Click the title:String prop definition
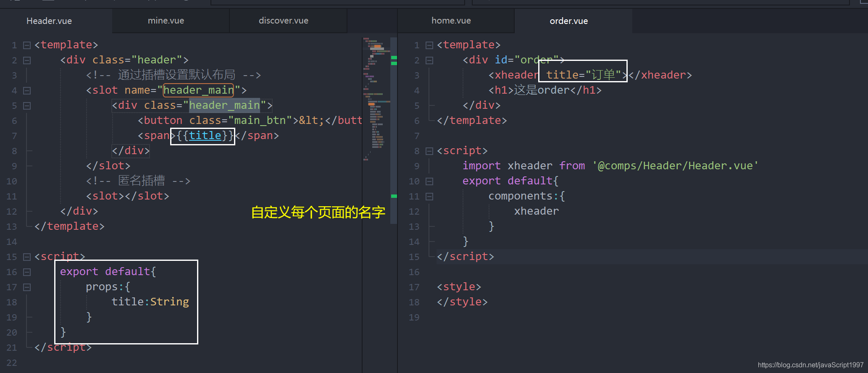 pyautogui.click(x=150, y=302)
